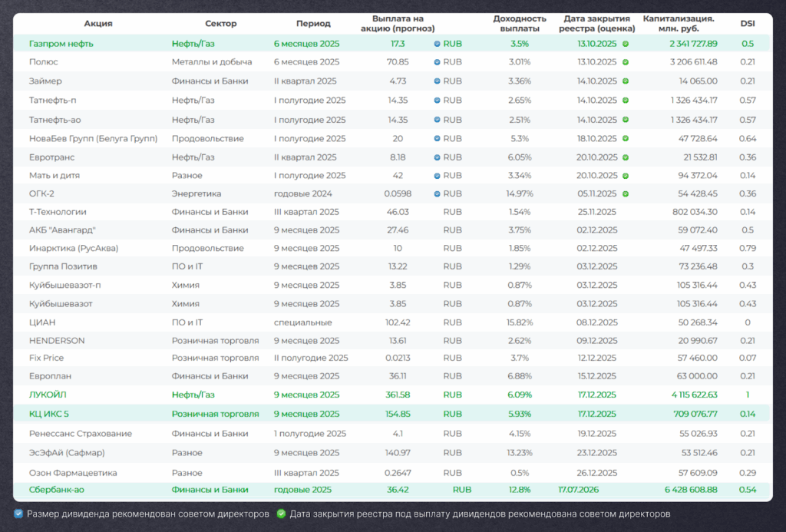Click green registry-date icon in Полюс row
The height and width of the screenshot is (532, 786).
626,62
